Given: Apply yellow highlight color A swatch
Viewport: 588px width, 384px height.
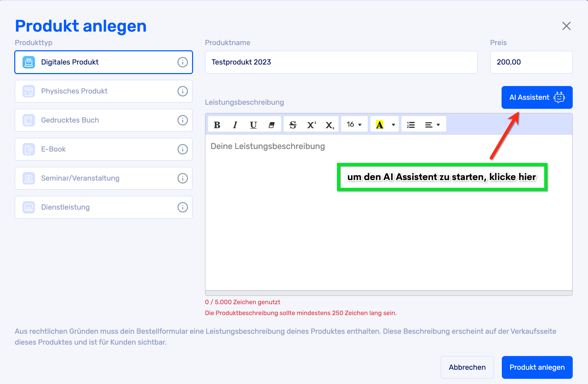Looking at the screenshot, I should (x=379, y=125).
